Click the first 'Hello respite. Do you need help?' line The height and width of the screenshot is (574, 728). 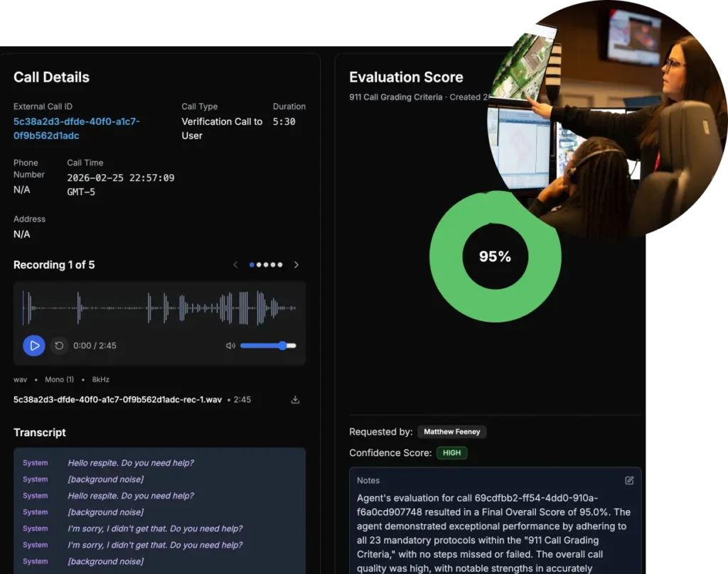[x=131, y=463]
